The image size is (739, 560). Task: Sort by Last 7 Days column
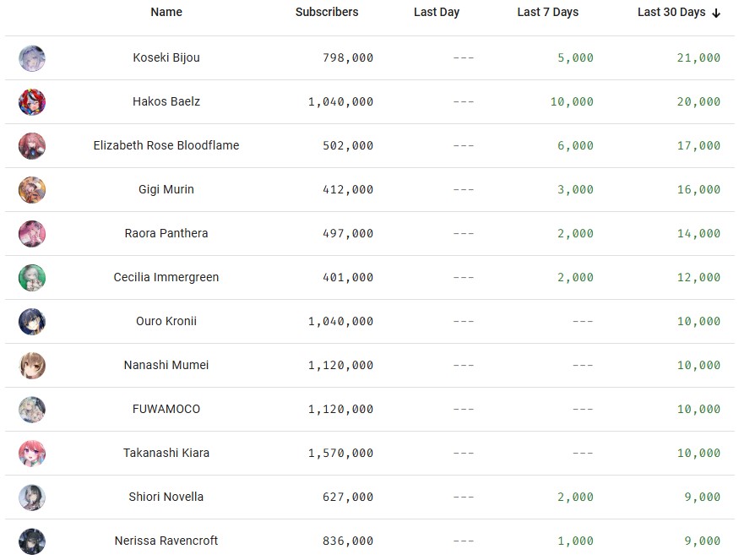point(548,12)
